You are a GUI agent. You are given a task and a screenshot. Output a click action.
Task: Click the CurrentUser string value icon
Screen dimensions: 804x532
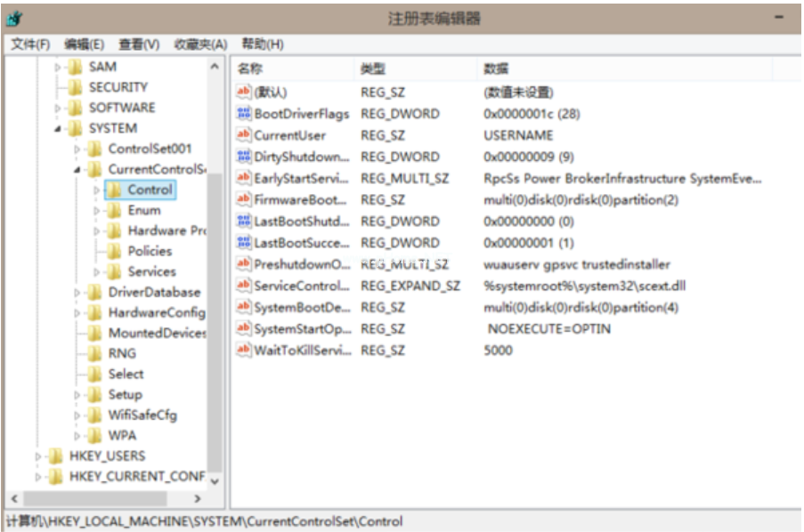coord(244,135)
